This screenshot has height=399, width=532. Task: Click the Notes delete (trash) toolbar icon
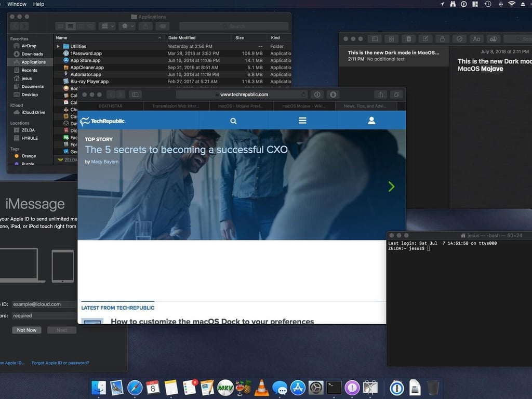[x=408, y=39]
